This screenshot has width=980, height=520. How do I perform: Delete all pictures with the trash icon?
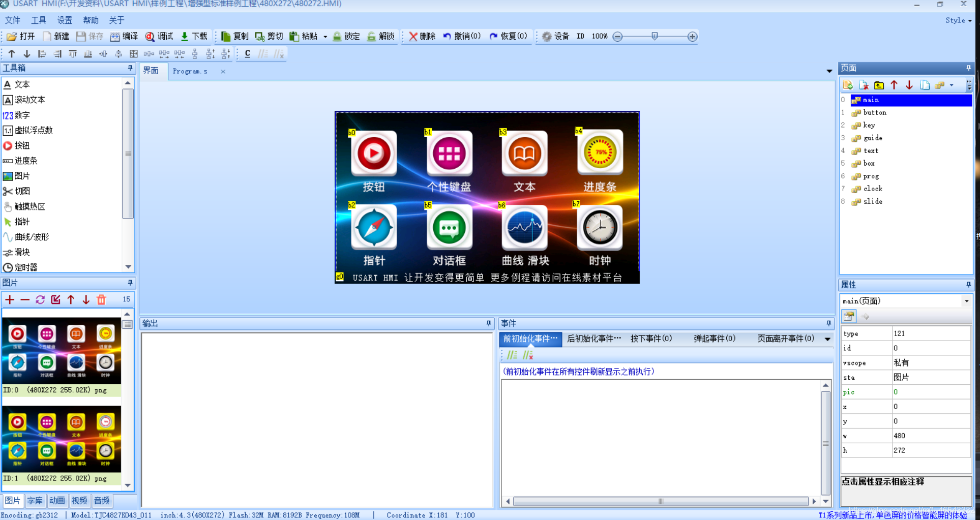click(101, 299)
